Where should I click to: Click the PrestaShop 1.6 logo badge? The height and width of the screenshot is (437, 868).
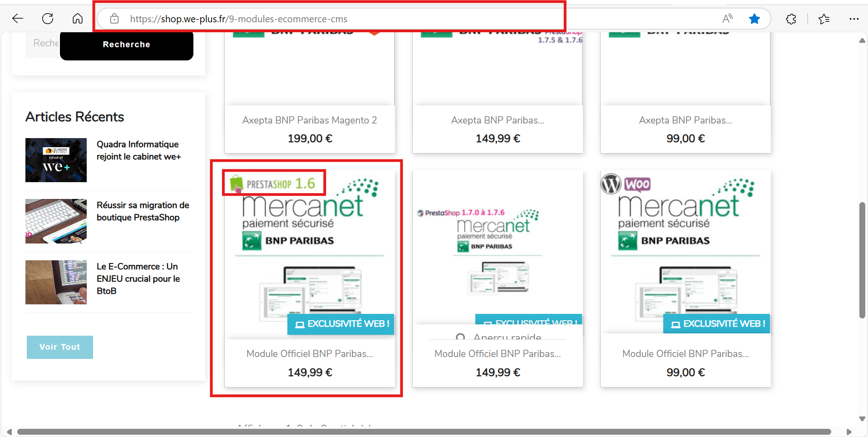pos(273,184)
